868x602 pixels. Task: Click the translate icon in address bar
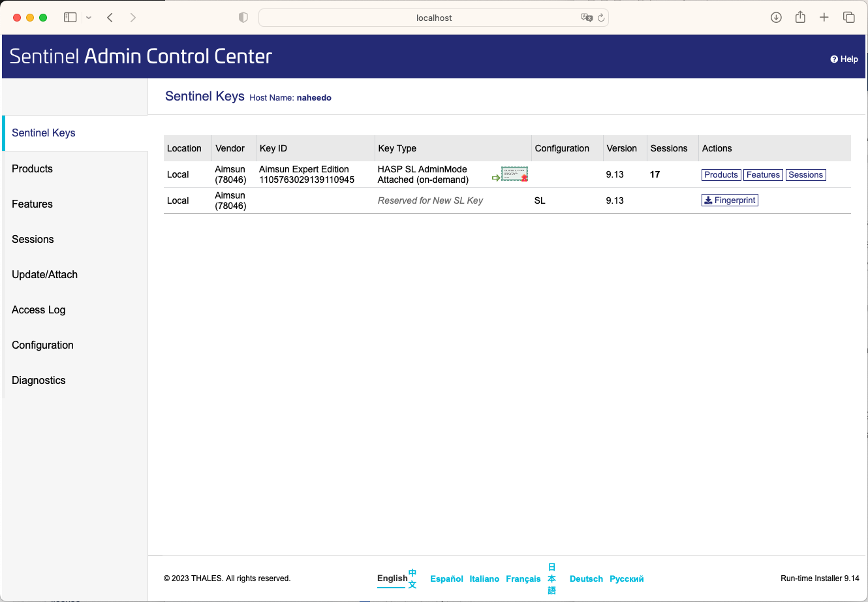[x=586, y=18]
